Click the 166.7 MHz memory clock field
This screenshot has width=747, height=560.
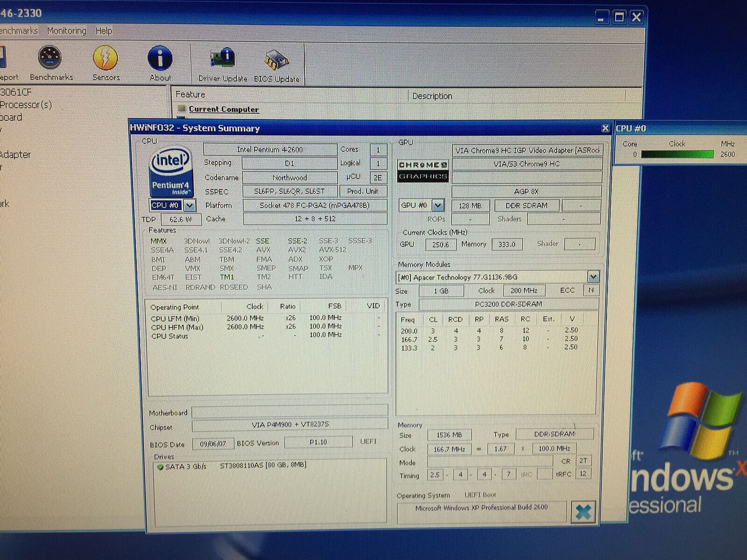point(449,449)
